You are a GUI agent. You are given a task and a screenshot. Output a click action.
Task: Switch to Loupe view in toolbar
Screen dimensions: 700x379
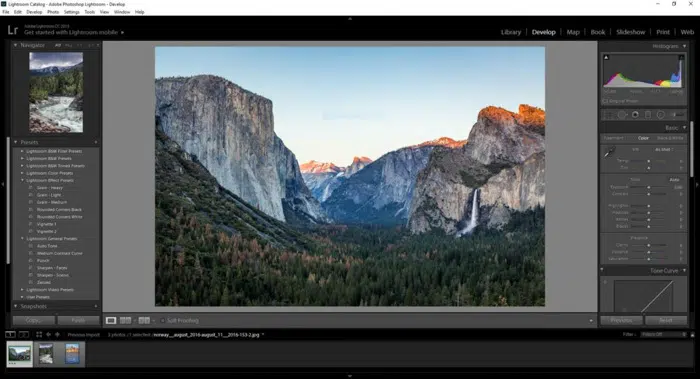click(x=111, y=321)
